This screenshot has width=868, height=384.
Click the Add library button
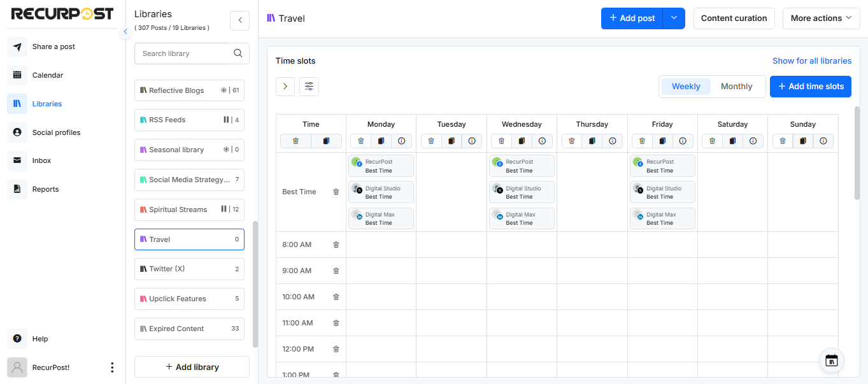[192, 367]
